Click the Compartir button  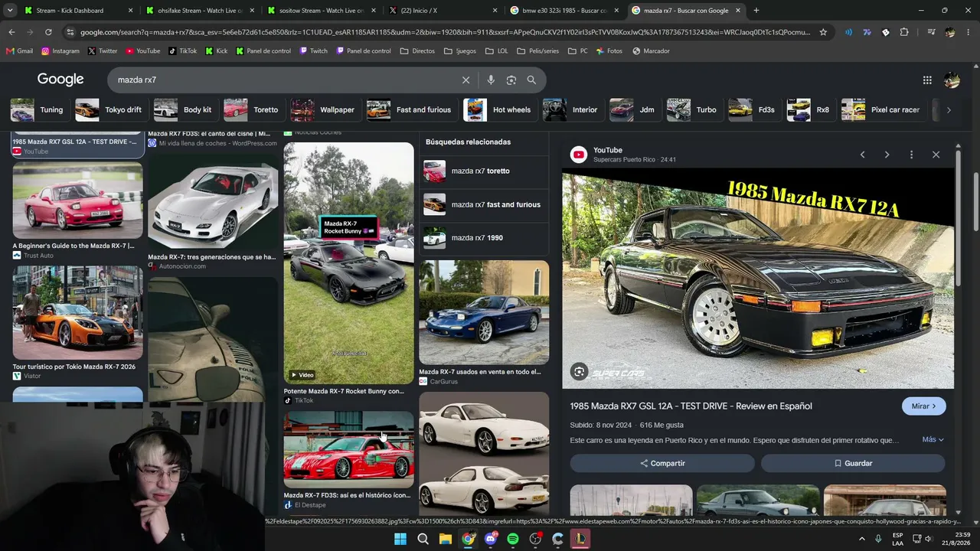(662, 463)
